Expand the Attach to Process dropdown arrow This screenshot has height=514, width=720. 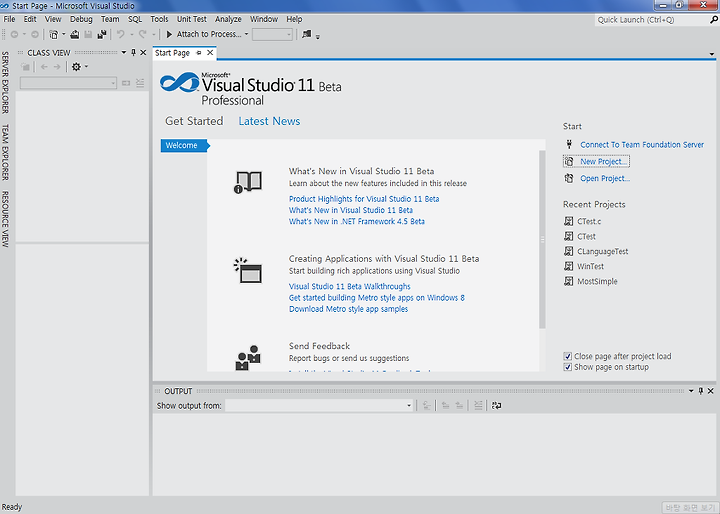point(246,34)
